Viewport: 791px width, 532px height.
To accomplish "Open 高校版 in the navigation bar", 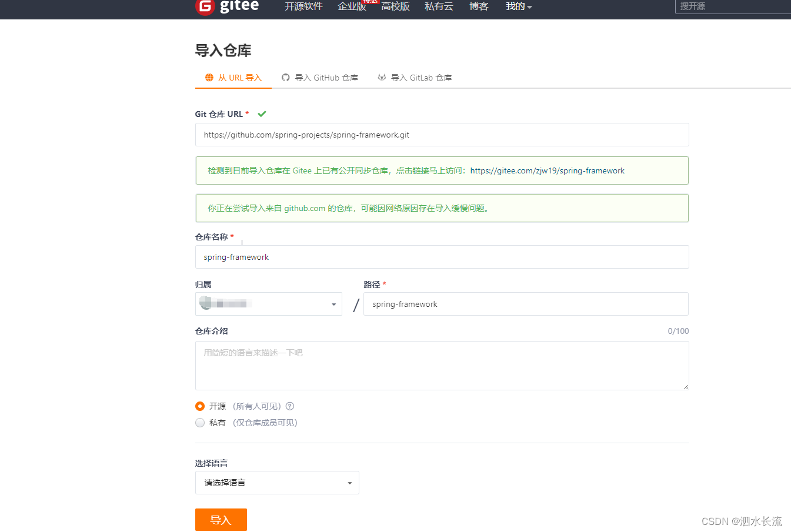I will [395, 6].
